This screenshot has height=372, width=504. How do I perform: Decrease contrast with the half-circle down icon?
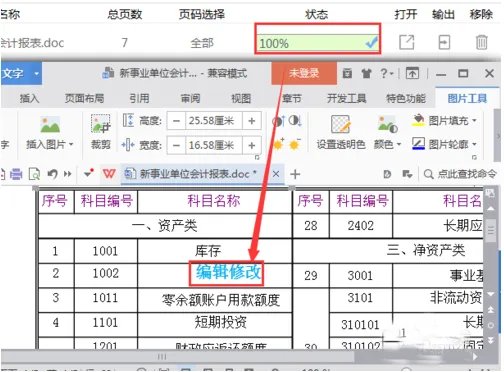[295, 121]
